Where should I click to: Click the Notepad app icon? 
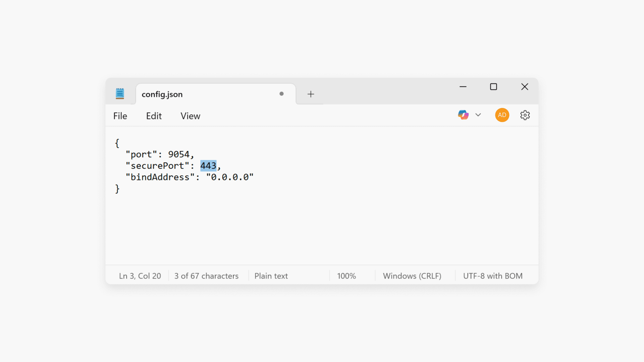click(120, 94)
